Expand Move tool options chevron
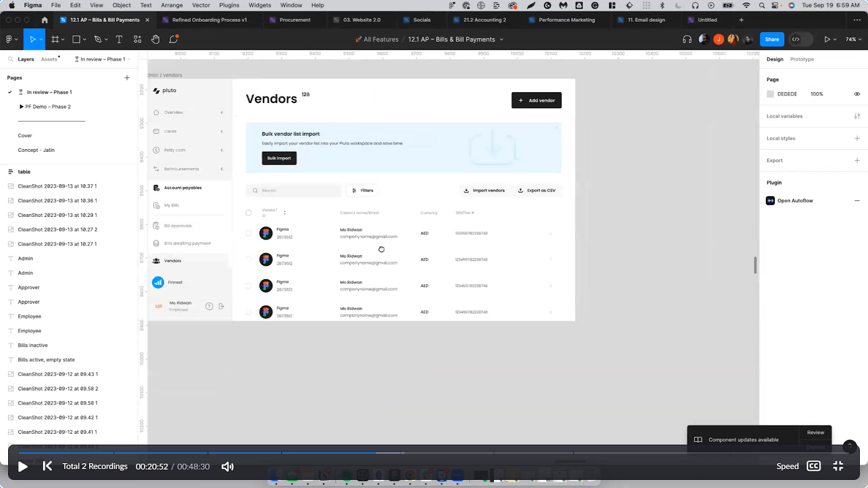The width and height of the screenshot is (868, 488). pos(40,40)
